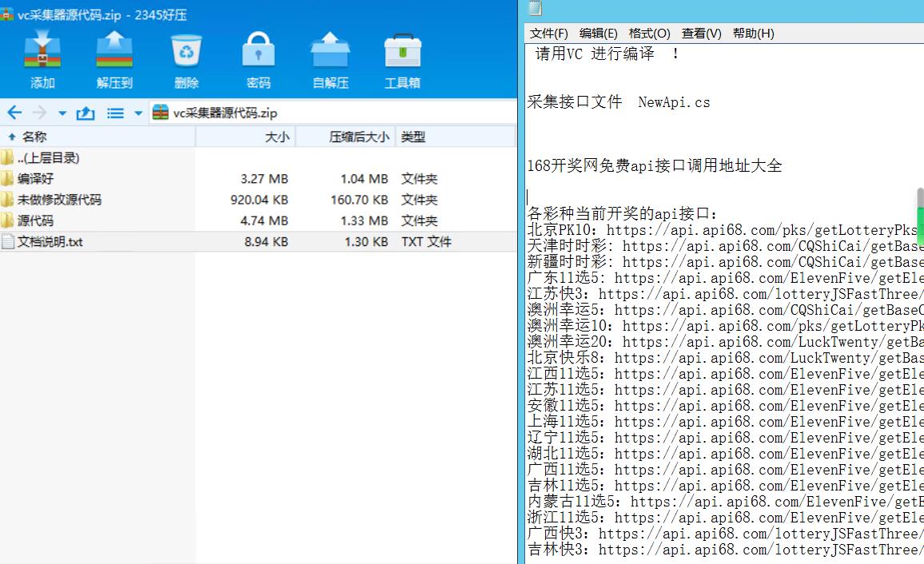Click the 澳洲幸运20 API line
The image size is (924, 564).
(x=726, y=342)
